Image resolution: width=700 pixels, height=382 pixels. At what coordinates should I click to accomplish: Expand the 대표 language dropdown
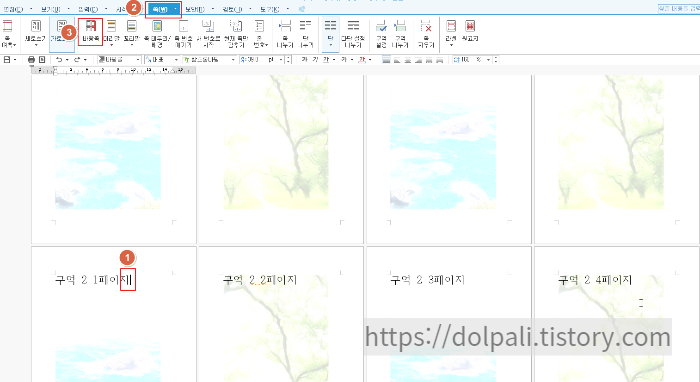pos(176,59)
